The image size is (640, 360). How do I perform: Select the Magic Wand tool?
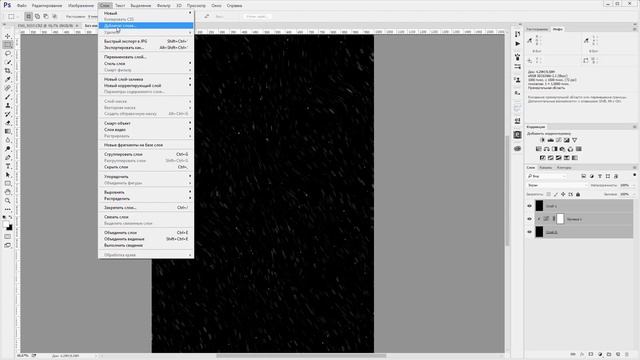point(8,62)
